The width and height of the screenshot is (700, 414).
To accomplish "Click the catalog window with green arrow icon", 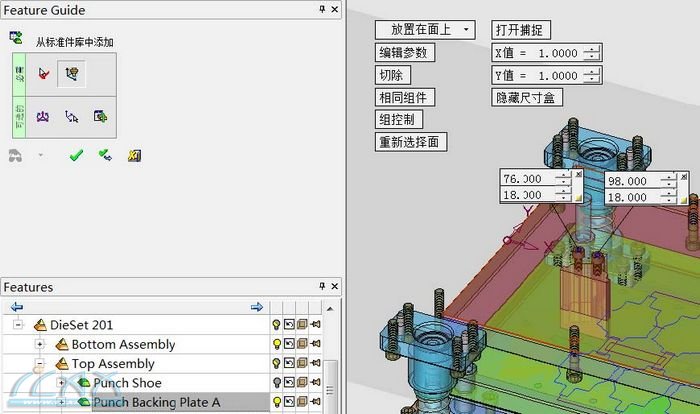I will (100, 117).
